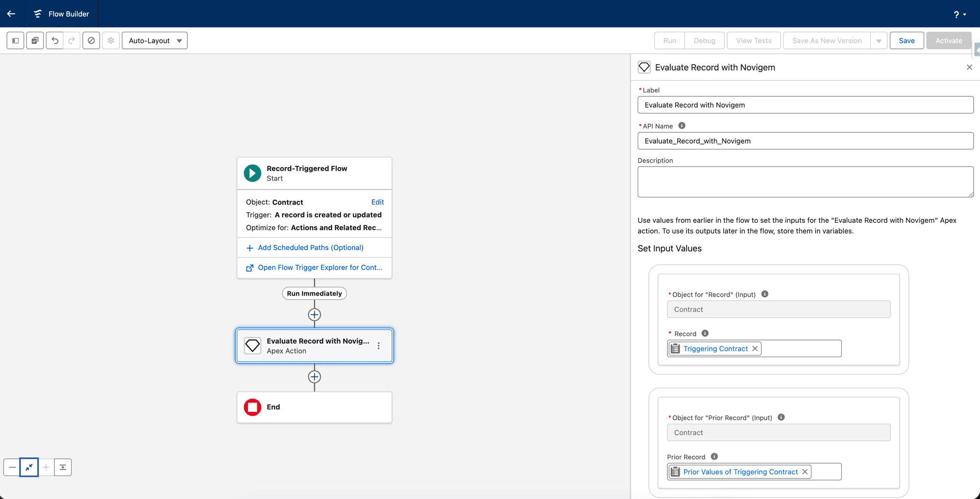
Task: Show info icon beside Record label
Action: coord(705,333)
